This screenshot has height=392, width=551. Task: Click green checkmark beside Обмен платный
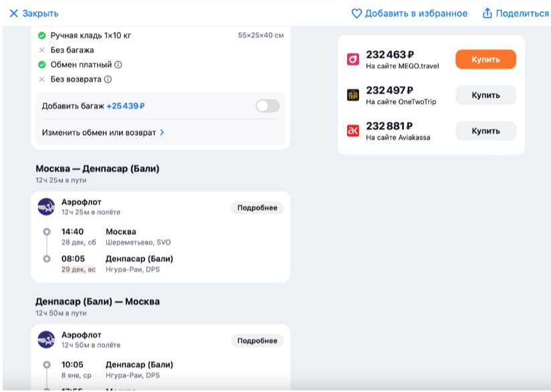coord(42,65)
